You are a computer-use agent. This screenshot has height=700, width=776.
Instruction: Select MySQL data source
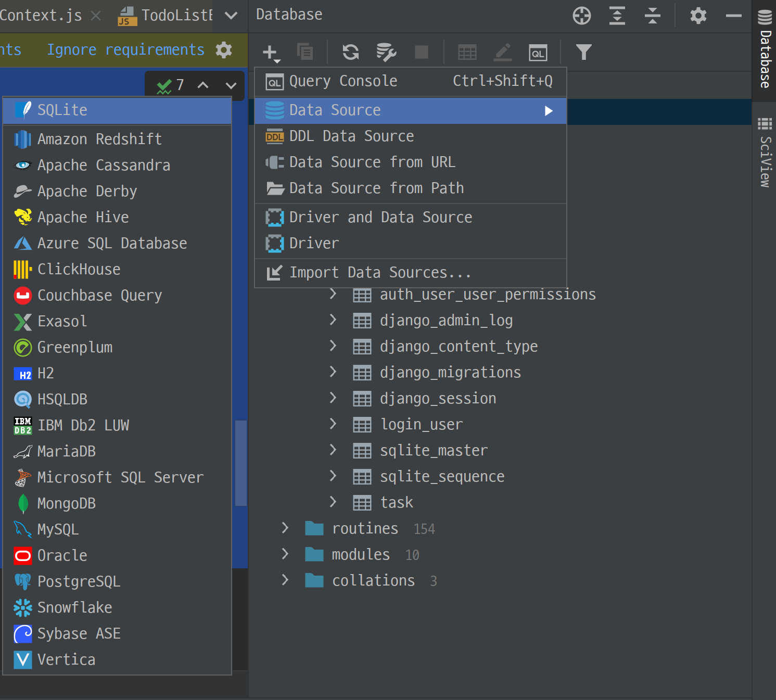(x=117, y=530)
